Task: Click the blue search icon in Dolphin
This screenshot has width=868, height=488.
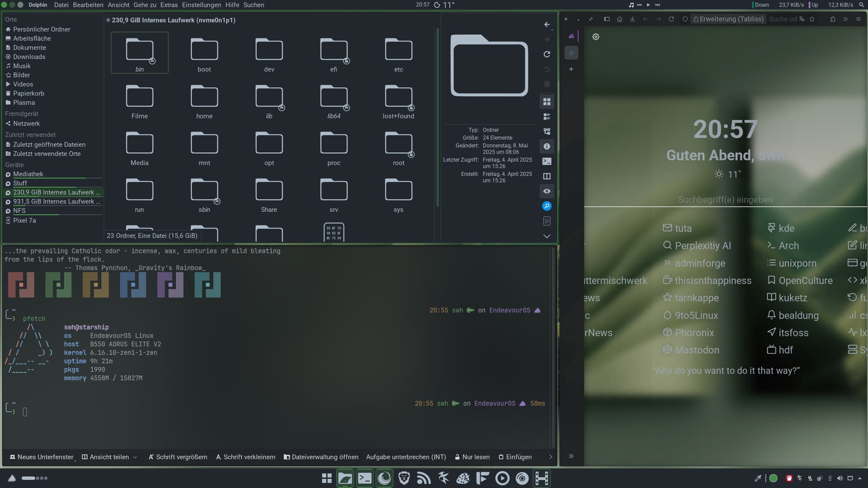Action: coord(547,206)
